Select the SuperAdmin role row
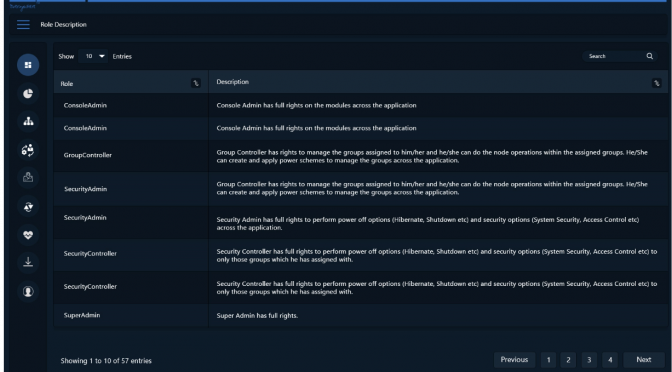 point(360,315)
